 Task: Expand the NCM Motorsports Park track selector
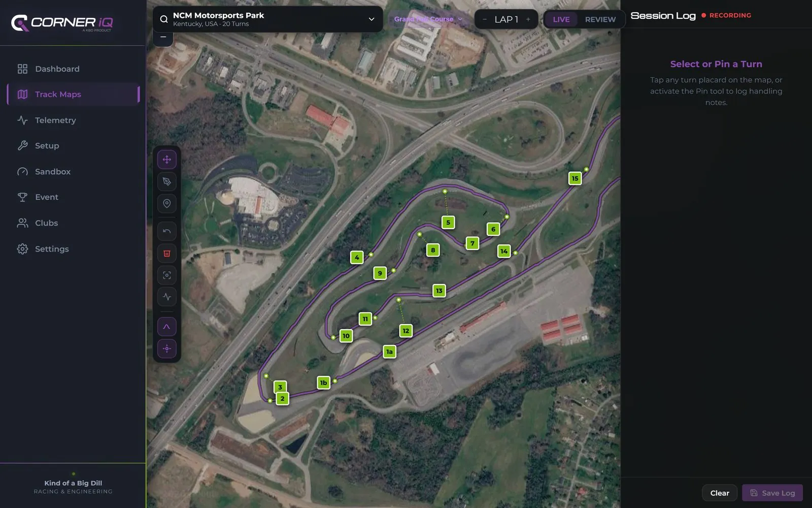pyautogui.click(x=268, y=19)
